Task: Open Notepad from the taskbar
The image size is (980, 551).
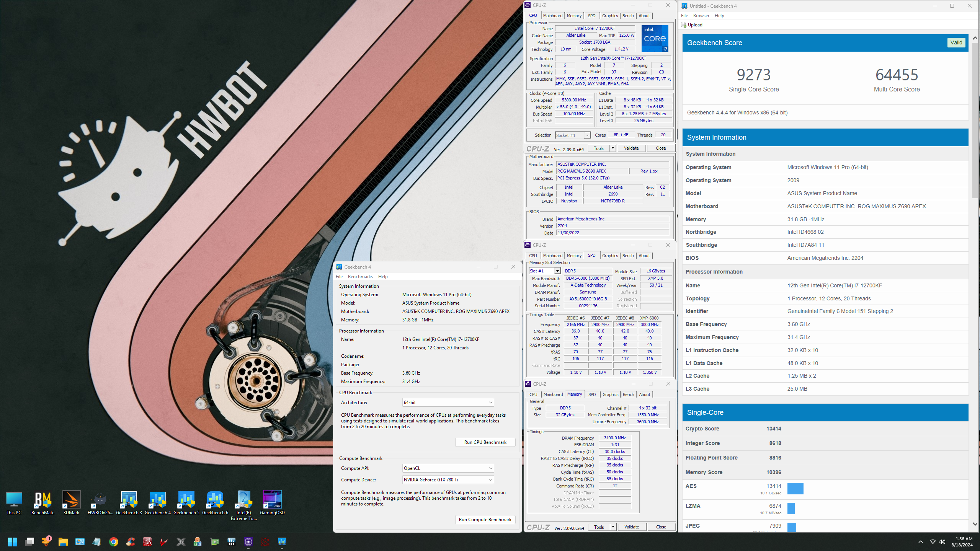Action: [x=97, y=542]
